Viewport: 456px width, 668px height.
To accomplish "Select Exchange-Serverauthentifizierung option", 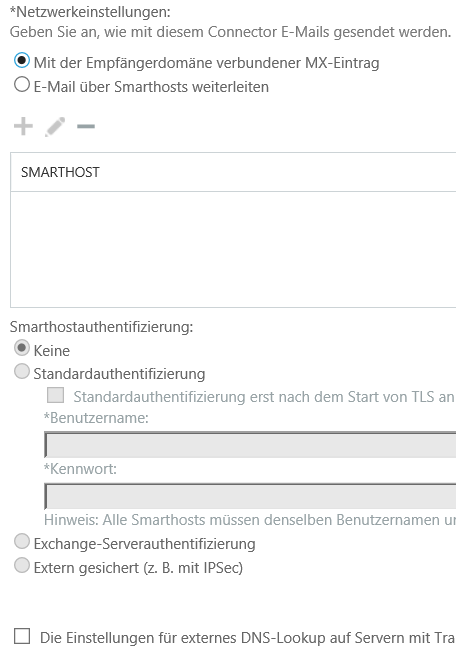I will 22,541.
